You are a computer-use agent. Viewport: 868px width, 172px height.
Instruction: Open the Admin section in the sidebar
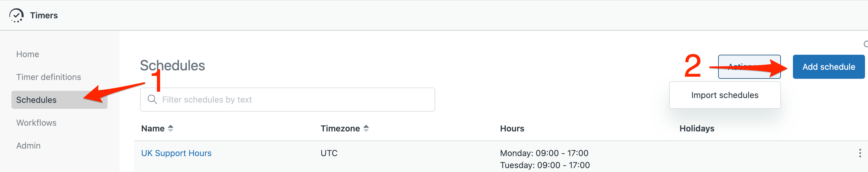click(28, 146)
